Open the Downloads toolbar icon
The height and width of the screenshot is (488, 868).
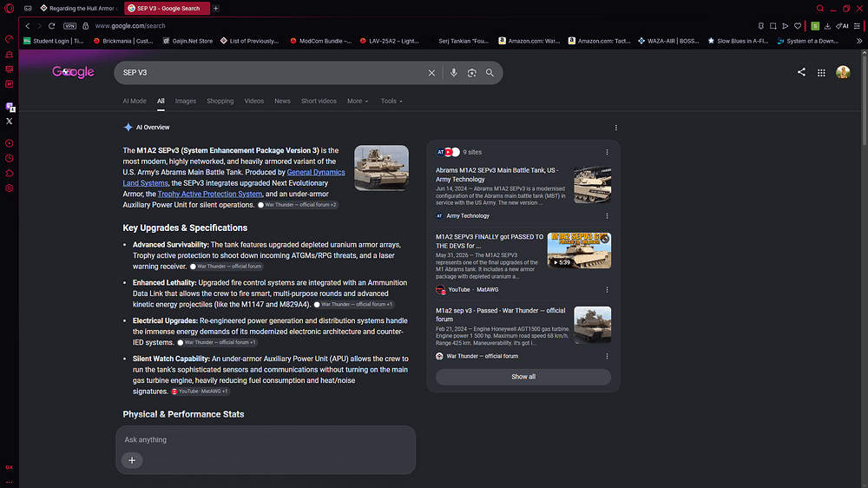click(x=827, y=26)
